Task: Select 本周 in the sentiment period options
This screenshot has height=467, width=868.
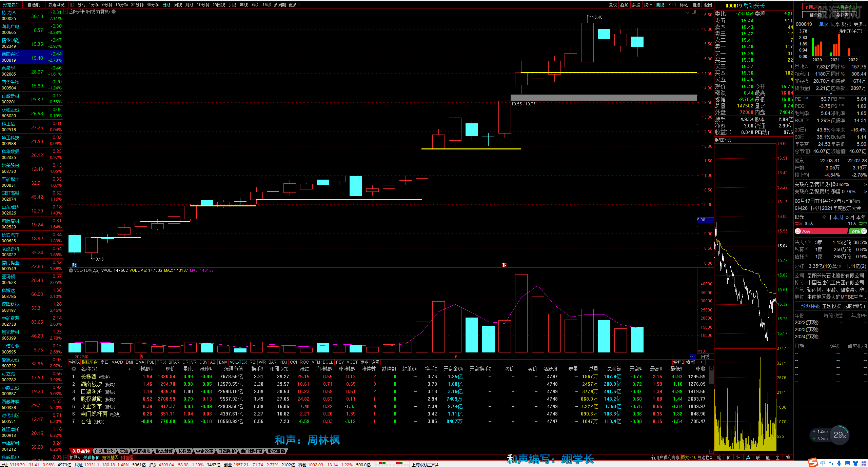Action: point(838,217)
